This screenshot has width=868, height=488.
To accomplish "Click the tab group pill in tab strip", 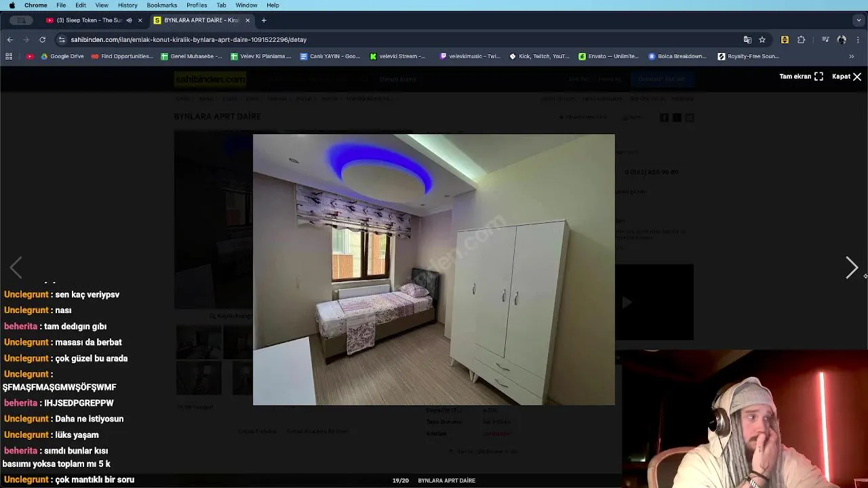I will click(21, 20).
